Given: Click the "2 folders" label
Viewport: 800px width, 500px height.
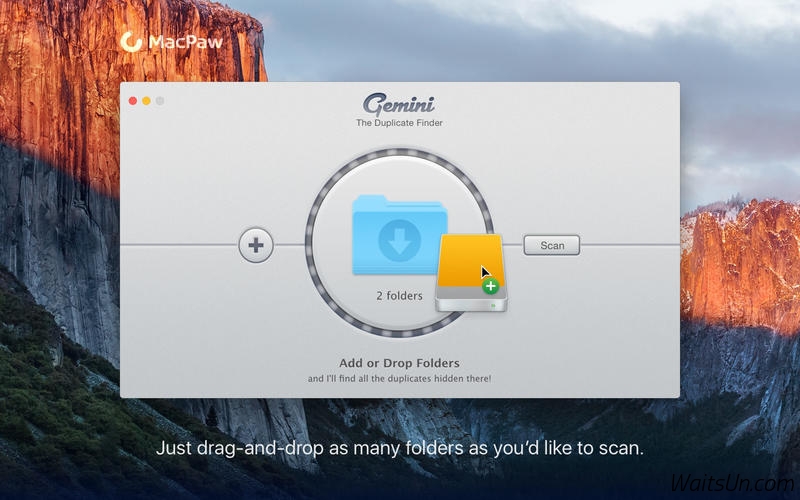Looking at the screenshot, I should 399,296.
